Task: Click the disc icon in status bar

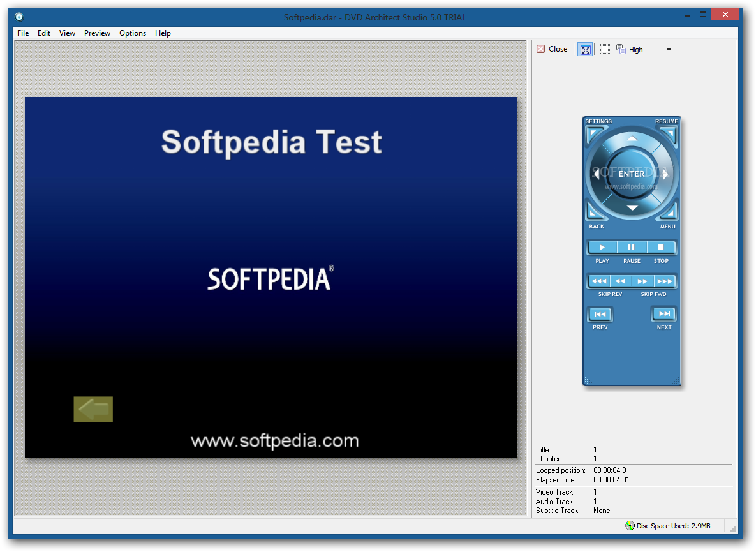Action: click(630, 525)
